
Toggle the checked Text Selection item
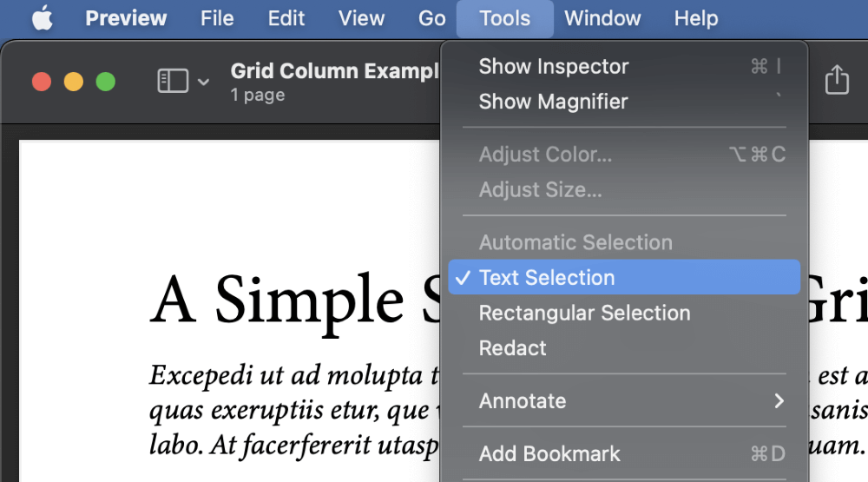[x=624, y=277]
